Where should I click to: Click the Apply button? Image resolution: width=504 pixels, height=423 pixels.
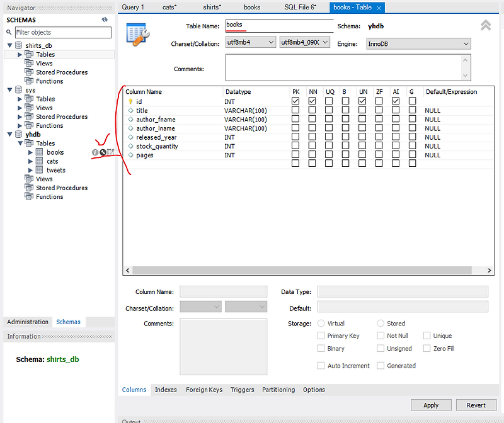point(431,405)
